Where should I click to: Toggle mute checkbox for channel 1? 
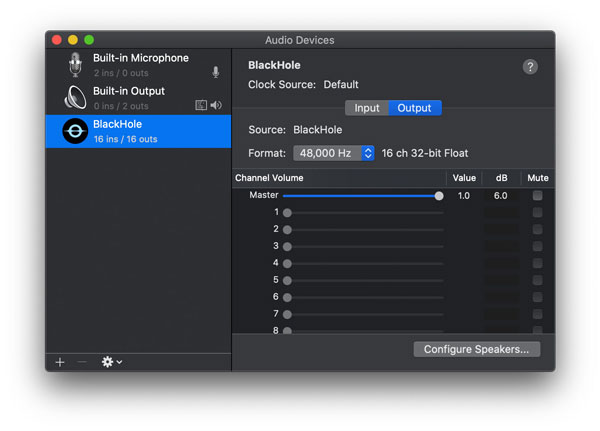(537, 212)
